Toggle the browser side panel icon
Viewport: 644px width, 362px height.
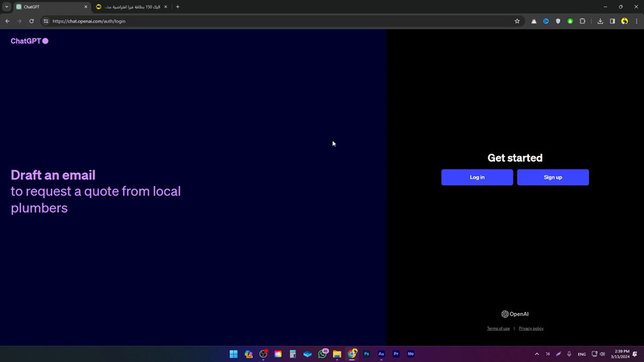coord(612,21)
